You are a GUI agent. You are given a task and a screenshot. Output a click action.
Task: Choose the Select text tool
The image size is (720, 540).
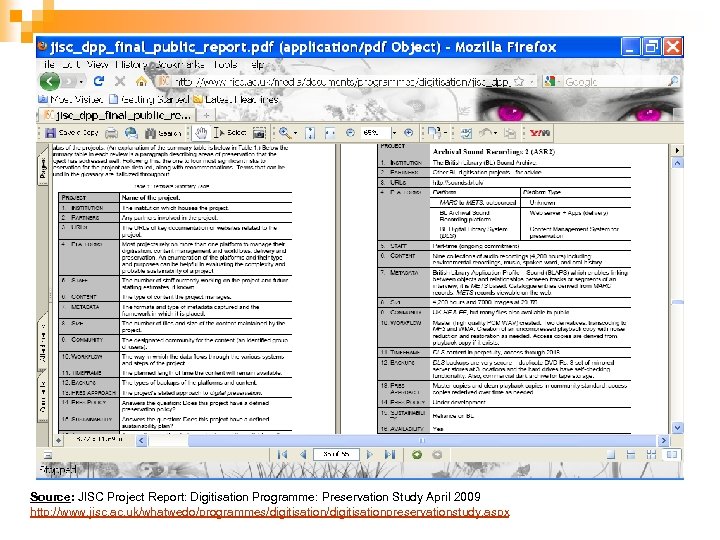tap(230, 133)
